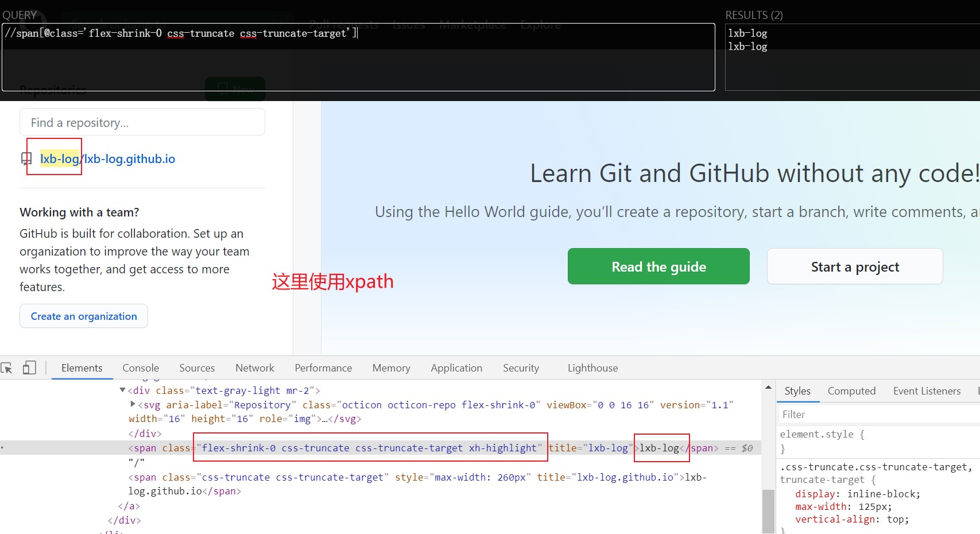Click the Elements panel scroll-up arrow
Image resolution: width=980 pixels, height=534 pixels.
point(768,388)
